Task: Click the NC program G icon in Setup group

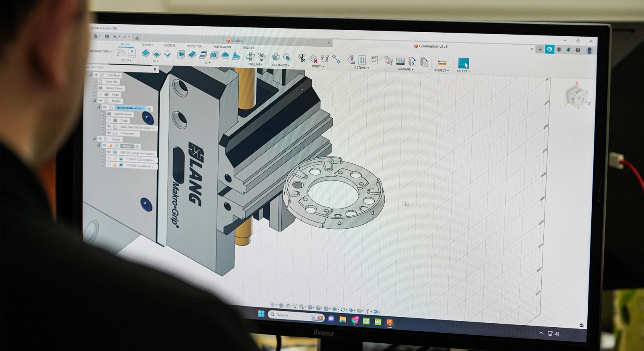Action: point(132,53)
